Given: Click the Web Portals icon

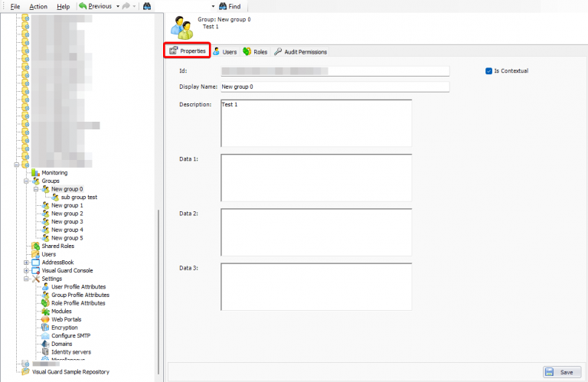Looking at the screenshot, I should (x=45, y=319).
